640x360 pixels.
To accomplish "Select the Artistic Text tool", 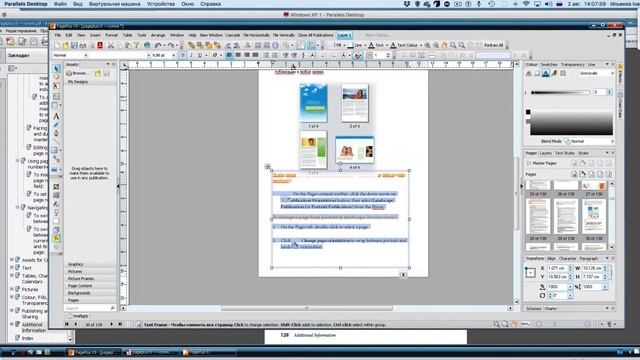I will pos(56,116).
